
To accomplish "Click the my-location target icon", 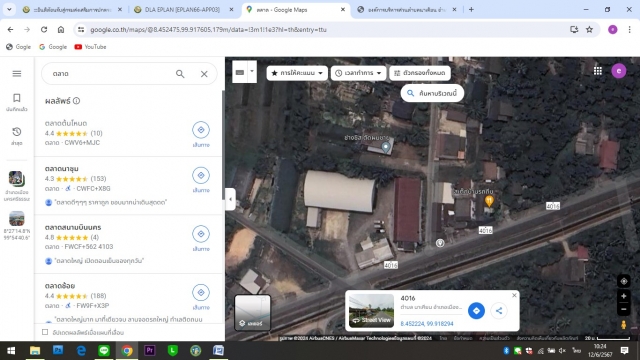I will pos(624,281).
